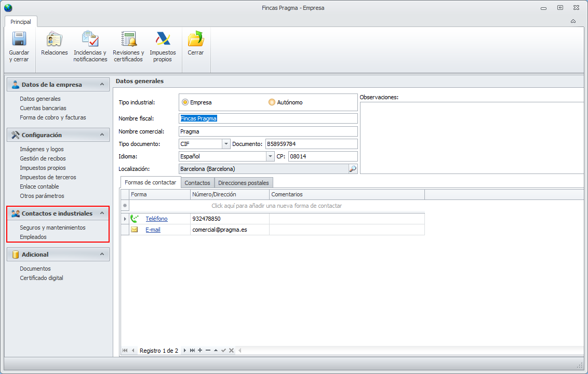Click the Teléfono link
588x374 pixels.
point(156,219)
